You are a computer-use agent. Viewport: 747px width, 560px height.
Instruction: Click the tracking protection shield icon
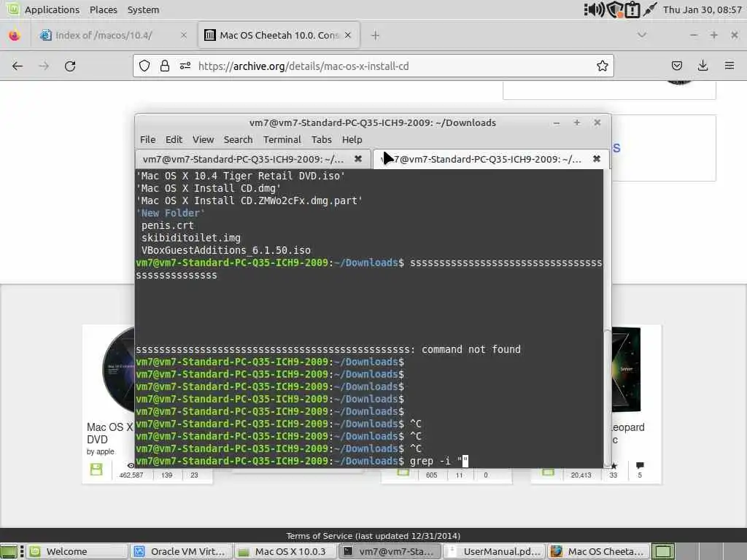pos(144,66)
